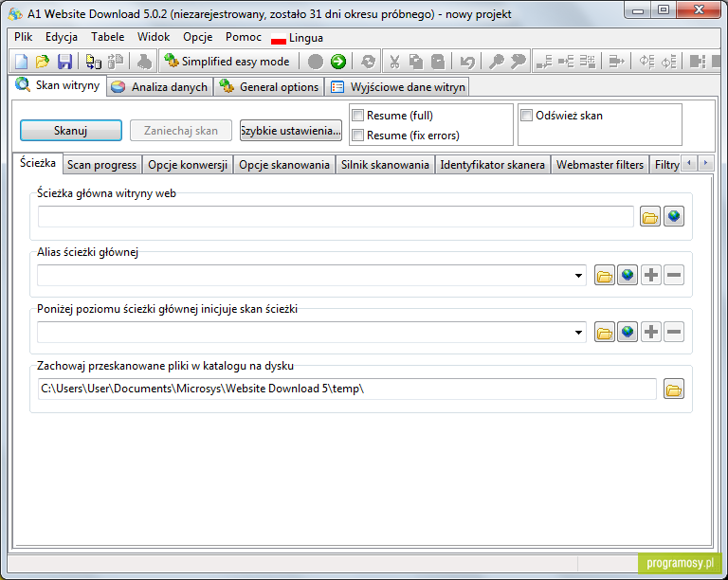Click the Ścieżka główna witryny web field
The image size is (728, 580).
[x=336, y=217]
